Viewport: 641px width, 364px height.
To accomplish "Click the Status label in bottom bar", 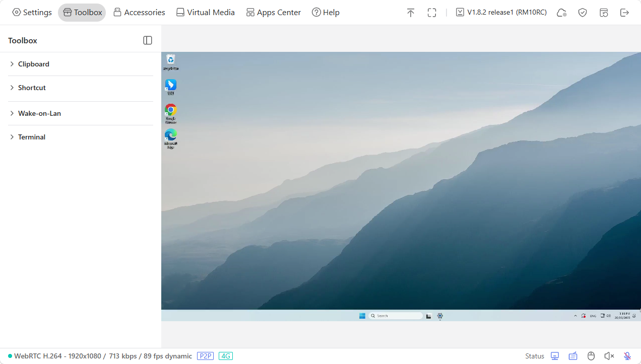I will [535, 356].
